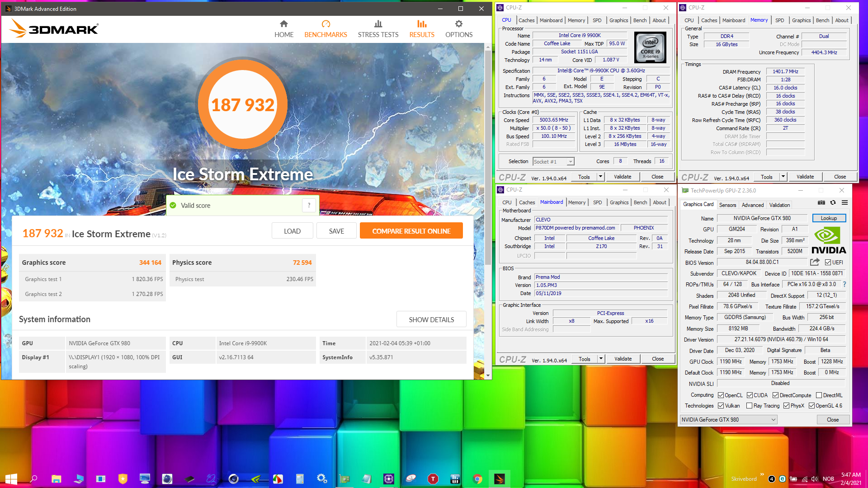The height and width of the screenshot is (488, 868).
Task: Launch Chrome from the taskbar
Action: pos(477,479)
